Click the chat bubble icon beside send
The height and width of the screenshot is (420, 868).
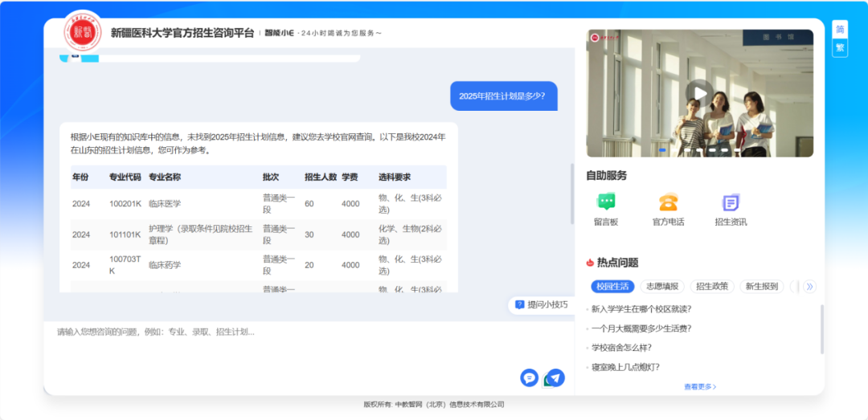coord(529,377)
